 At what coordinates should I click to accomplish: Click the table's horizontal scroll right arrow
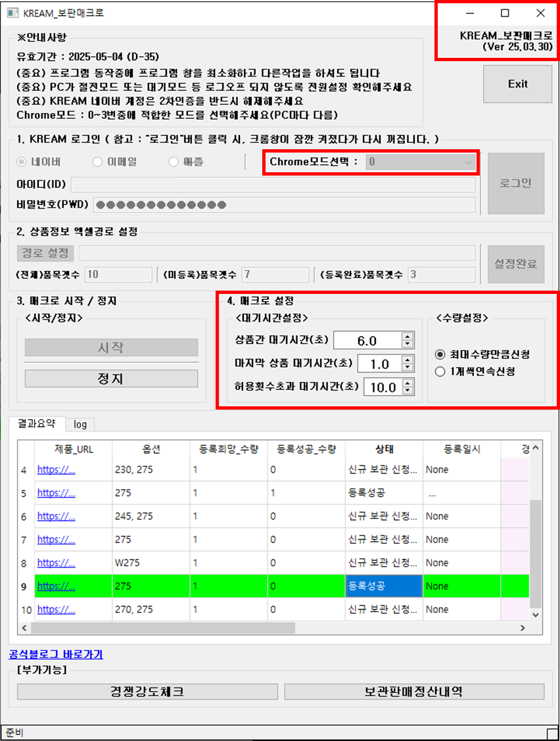point(523,628)
